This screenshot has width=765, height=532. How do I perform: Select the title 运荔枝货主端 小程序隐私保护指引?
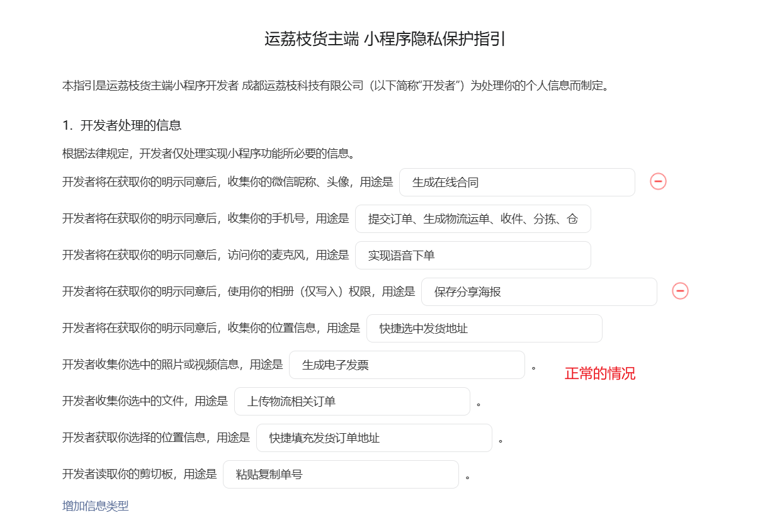(385, 39)
